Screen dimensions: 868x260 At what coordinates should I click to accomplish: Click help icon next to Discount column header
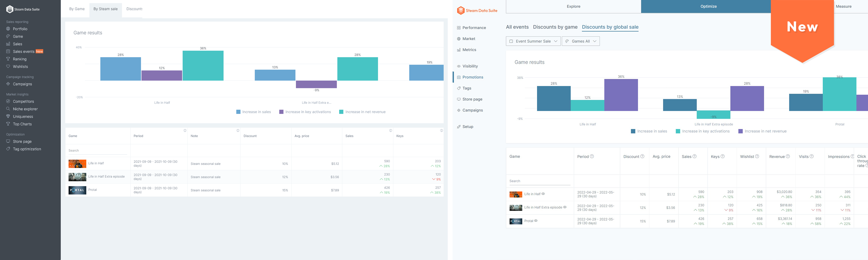point(642,156)
